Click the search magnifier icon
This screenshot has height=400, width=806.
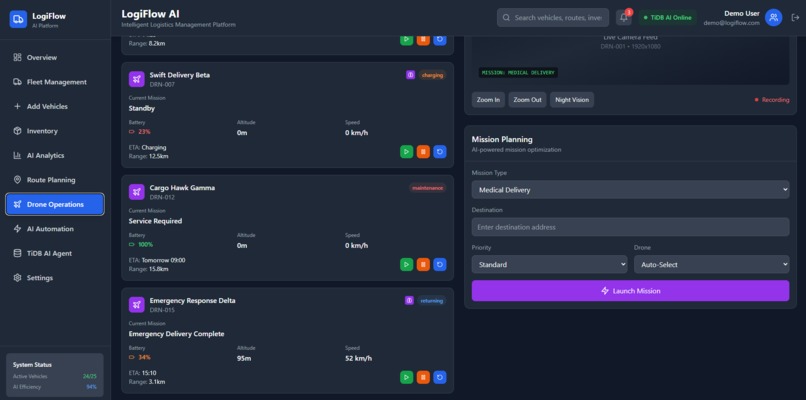[506, 17]
